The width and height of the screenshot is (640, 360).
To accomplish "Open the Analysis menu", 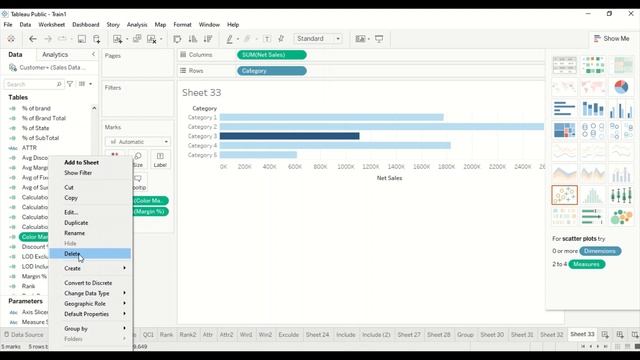I will (x=137, y=24).
